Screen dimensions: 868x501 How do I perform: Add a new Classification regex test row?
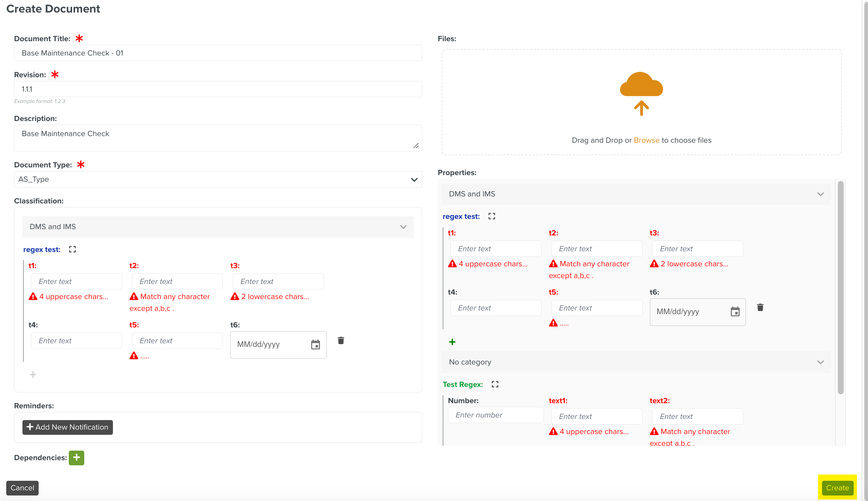point(33,375)
